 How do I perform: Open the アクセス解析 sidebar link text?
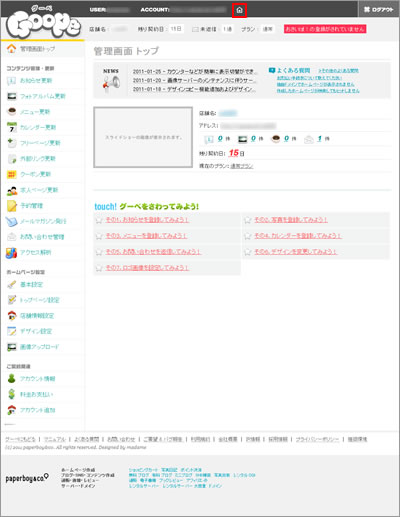[36, 253]
